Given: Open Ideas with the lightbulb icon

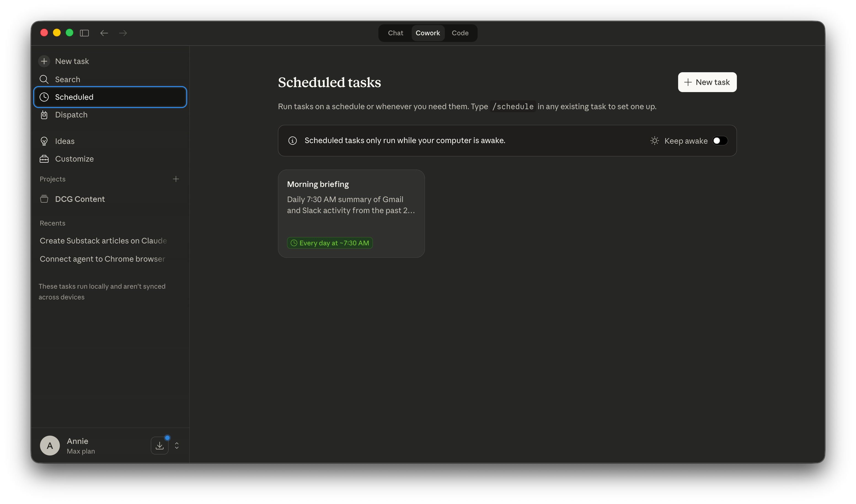Looking at the screenshot, I should tap(44, 141).
